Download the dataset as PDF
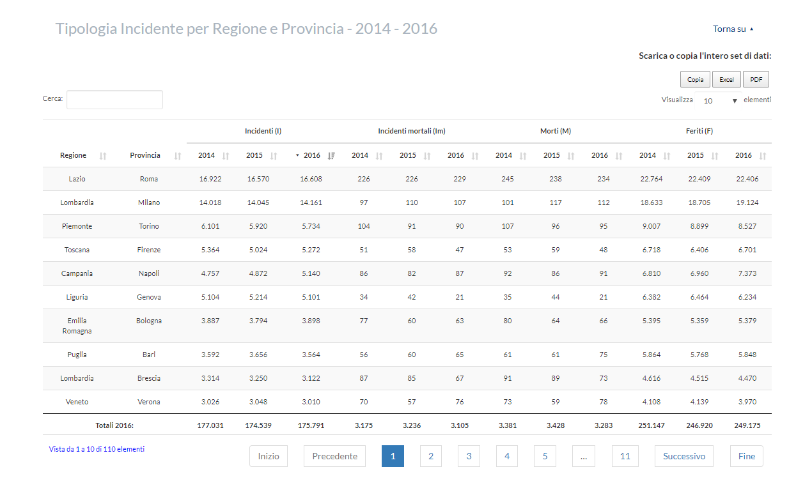 [x=756, y=79]
